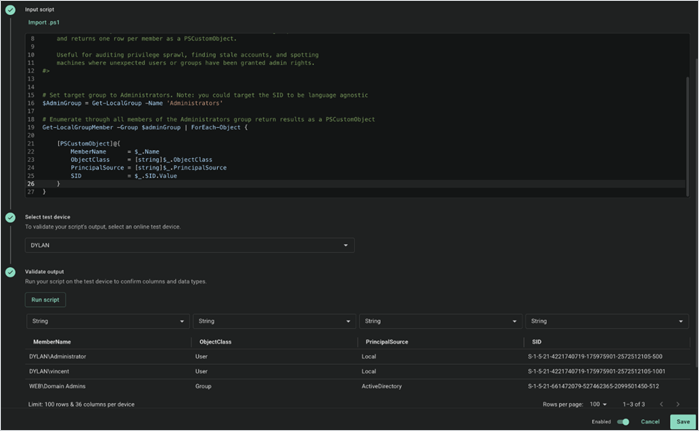Click line number 26 in editor gutter
Screen dimensions: 699x431
[x=31, y=184]
